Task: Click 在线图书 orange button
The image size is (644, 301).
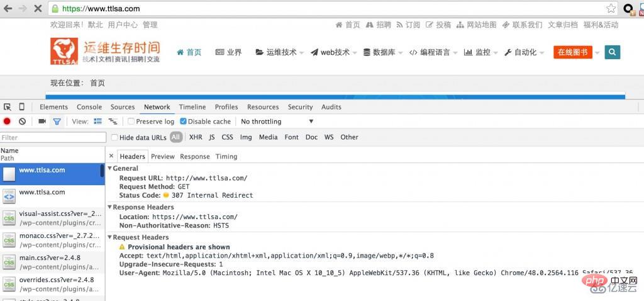Action: point(572,52)
